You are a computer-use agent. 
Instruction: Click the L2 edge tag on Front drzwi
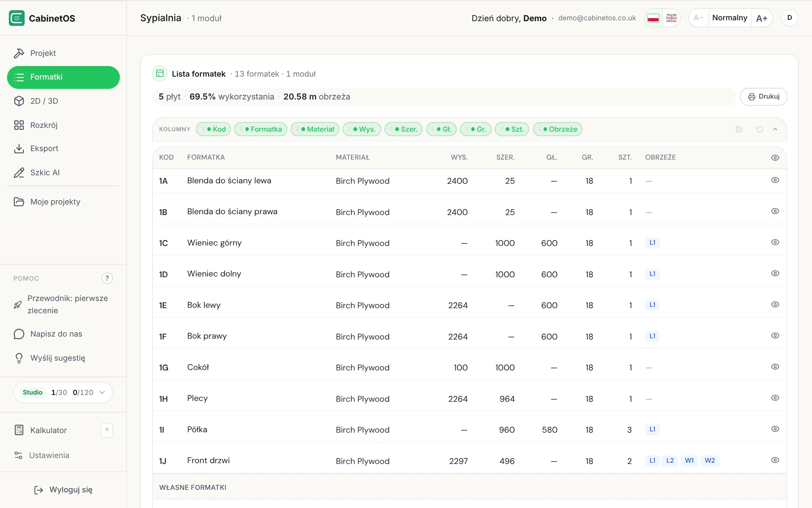coord(670,461)
